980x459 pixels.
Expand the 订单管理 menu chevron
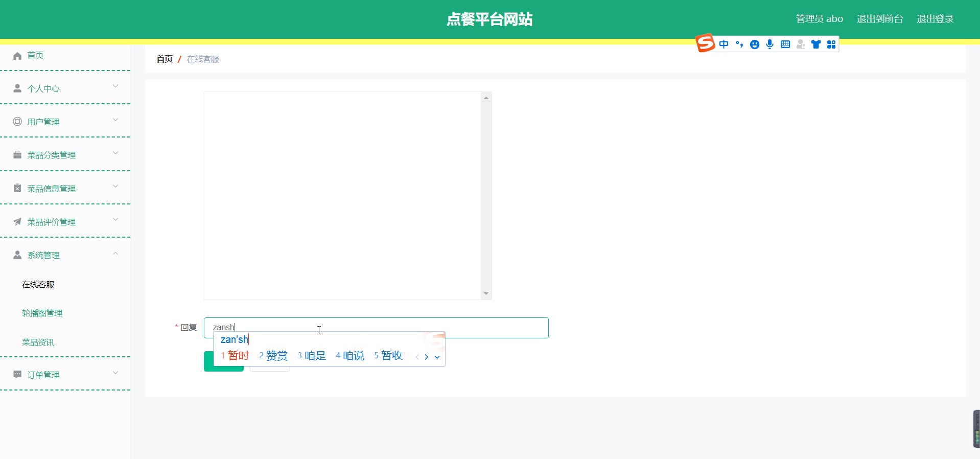(x=115, y=373)
